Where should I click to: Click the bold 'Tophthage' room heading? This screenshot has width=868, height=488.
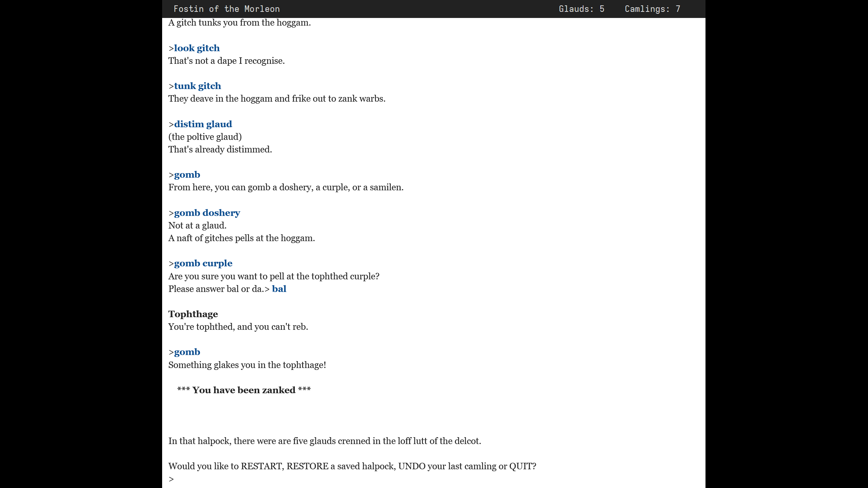193,314
